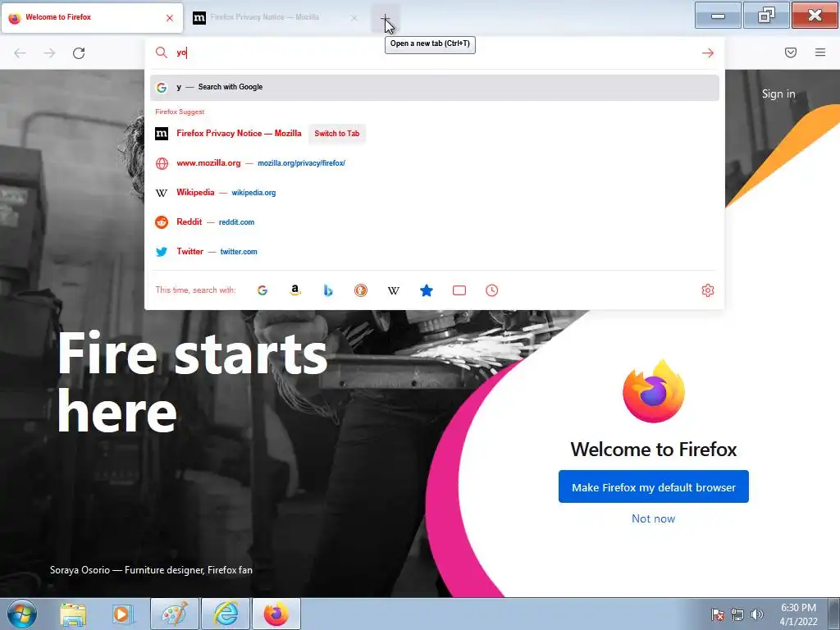Screen dimensions: 840x630
Task: Open the Firefox application menu
Action: point(820,52)
